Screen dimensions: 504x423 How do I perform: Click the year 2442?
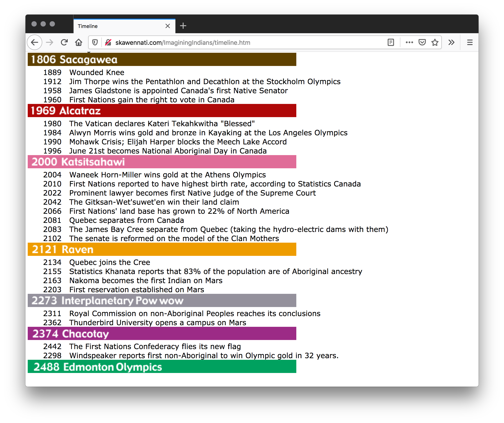52,347
